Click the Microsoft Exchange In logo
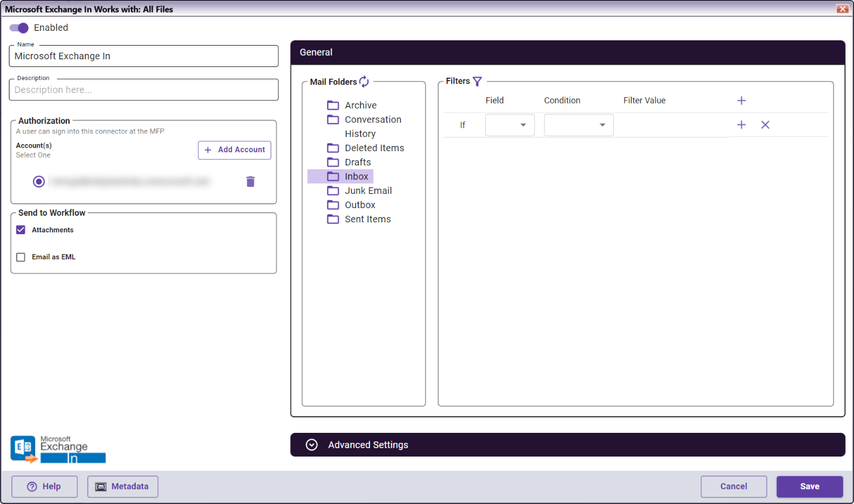Viewport: 854px width, 504px height. [x=58, y=449]
